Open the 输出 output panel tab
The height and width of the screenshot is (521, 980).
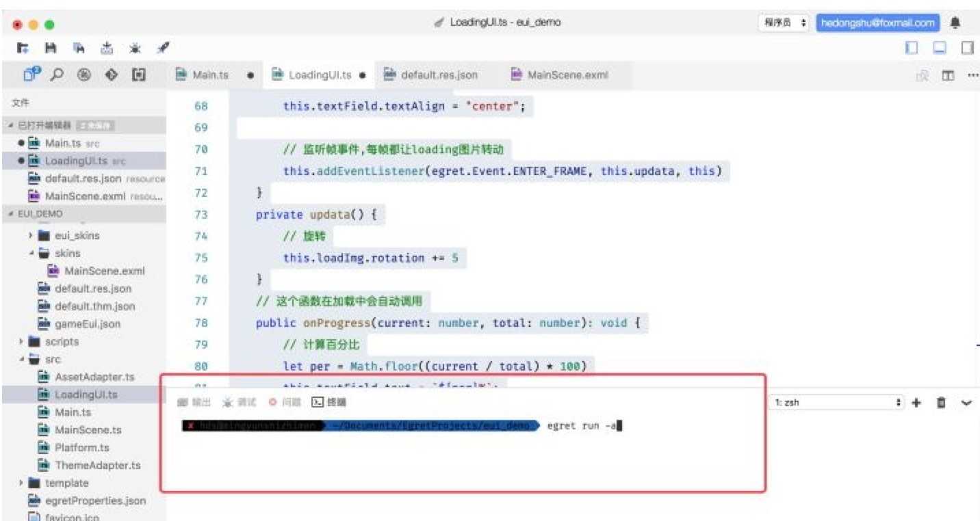pos(194,403)
